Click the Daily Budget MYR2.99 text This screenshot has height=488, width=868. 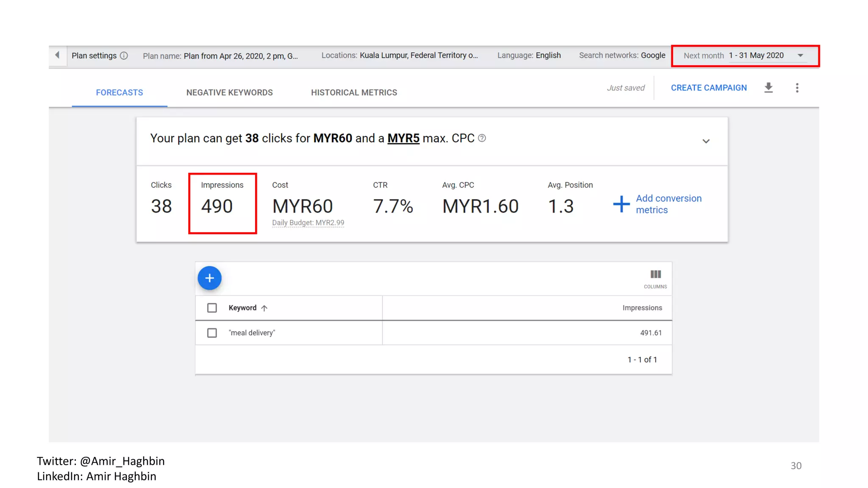(308, 223)
